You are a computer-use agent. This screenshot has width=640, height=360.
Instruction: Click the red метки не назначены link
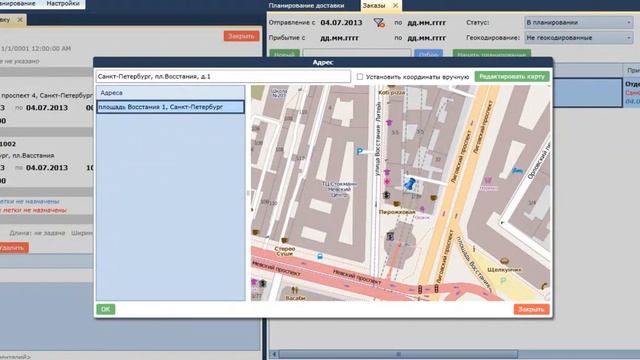(x=33, y=210)
